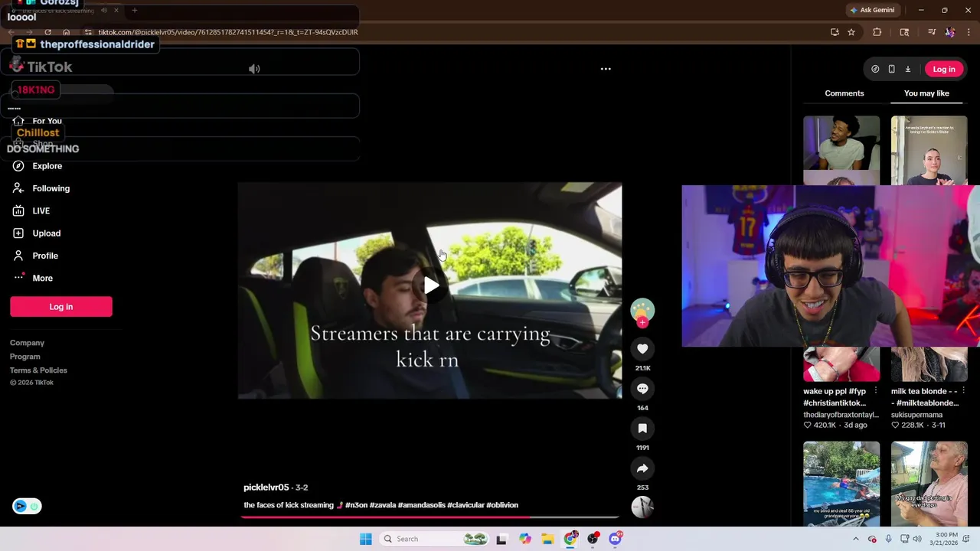
Task: Open the Profile page
Action: (x=45, y=256)
